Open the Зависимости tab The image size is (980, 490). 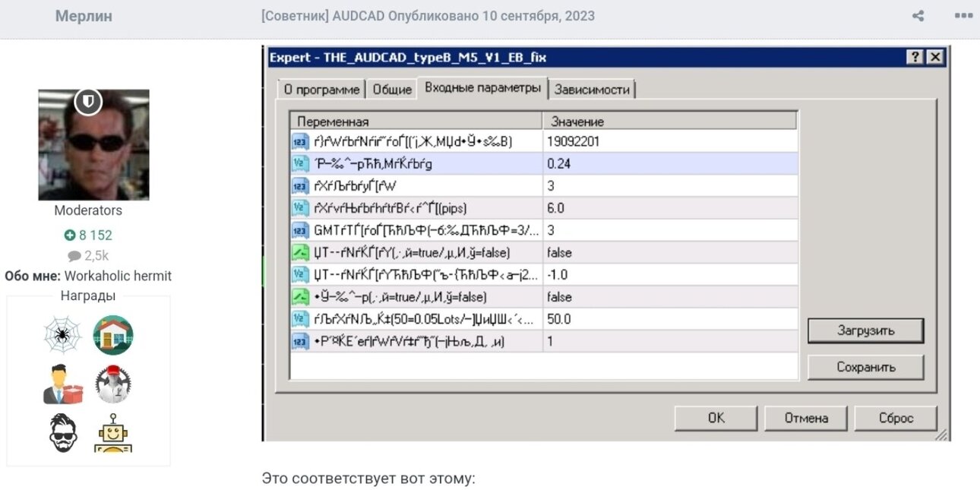coord(592,90)
